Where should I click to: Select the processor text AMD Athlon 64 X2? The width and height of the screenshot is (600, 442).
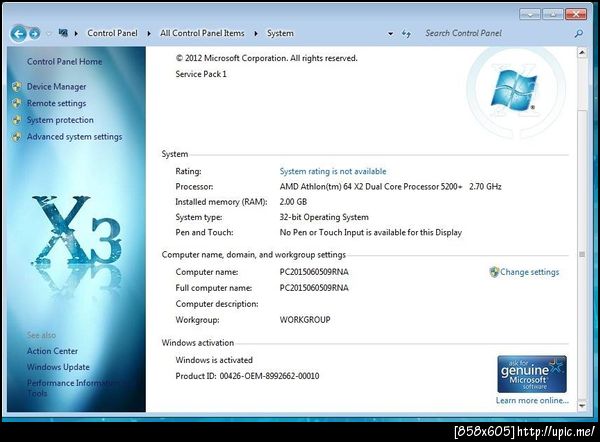coord(390,187)
